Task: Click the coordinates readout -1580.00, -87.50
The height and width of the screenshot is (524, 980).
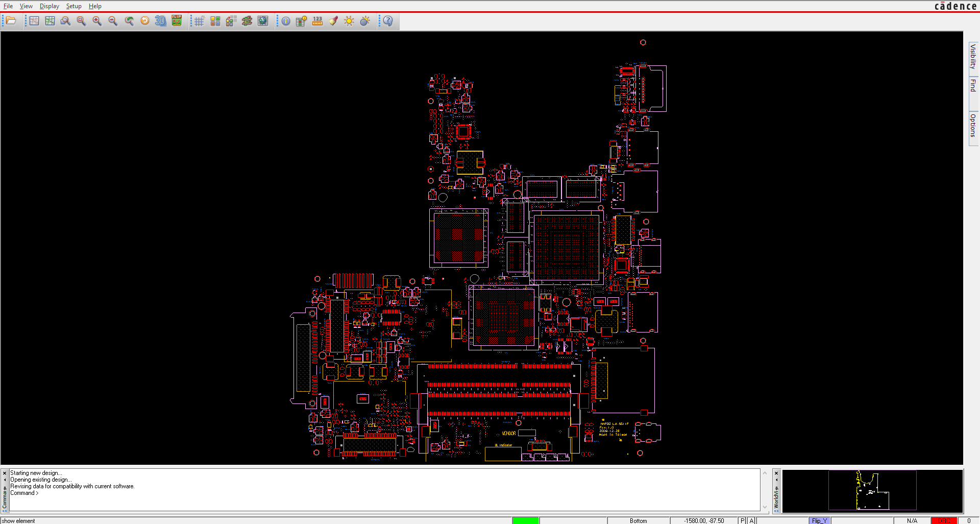Action: tap(704, 520)
